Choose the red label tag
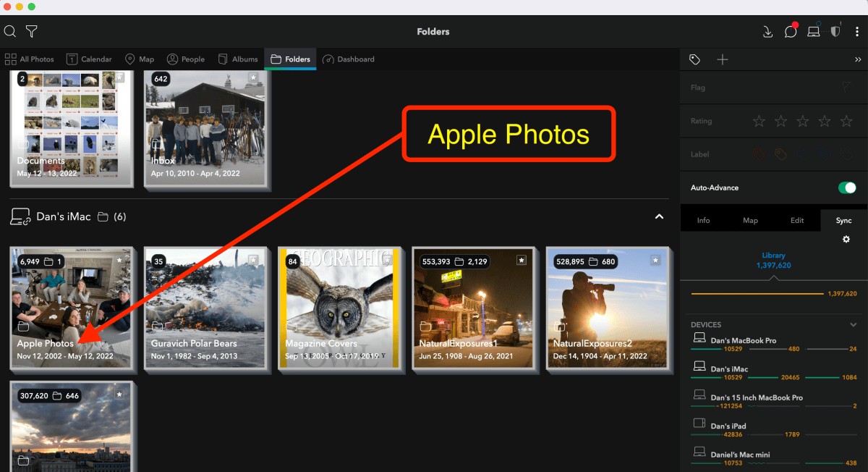Screen dimensions: 868x472 point(759,154)
